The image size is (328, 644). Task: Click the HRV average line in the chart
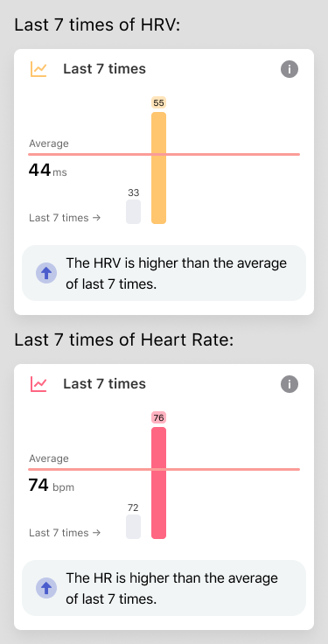pyautogui.click(x=164, y=154)
